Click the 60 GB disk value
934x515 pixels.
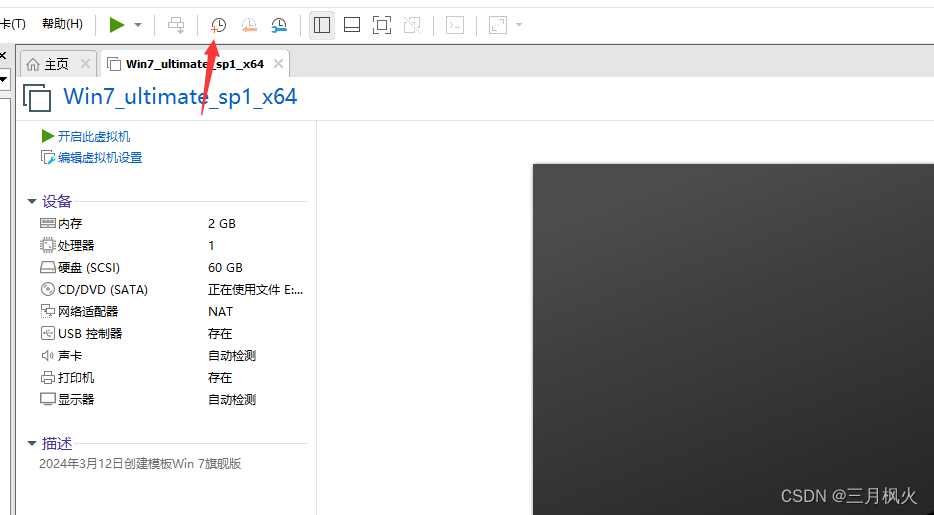click(x=226, y=268)
